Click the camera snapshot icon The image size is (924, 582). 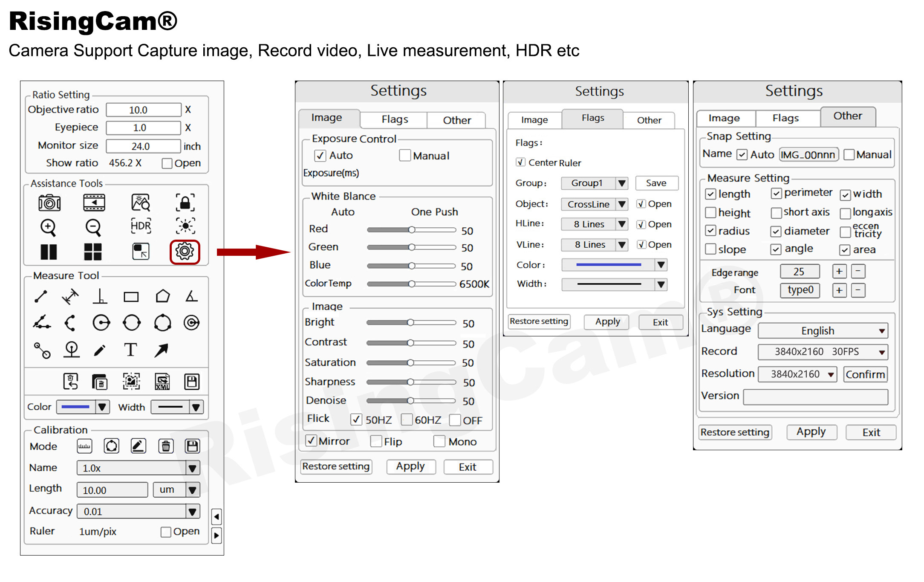[x=49, y=203]
